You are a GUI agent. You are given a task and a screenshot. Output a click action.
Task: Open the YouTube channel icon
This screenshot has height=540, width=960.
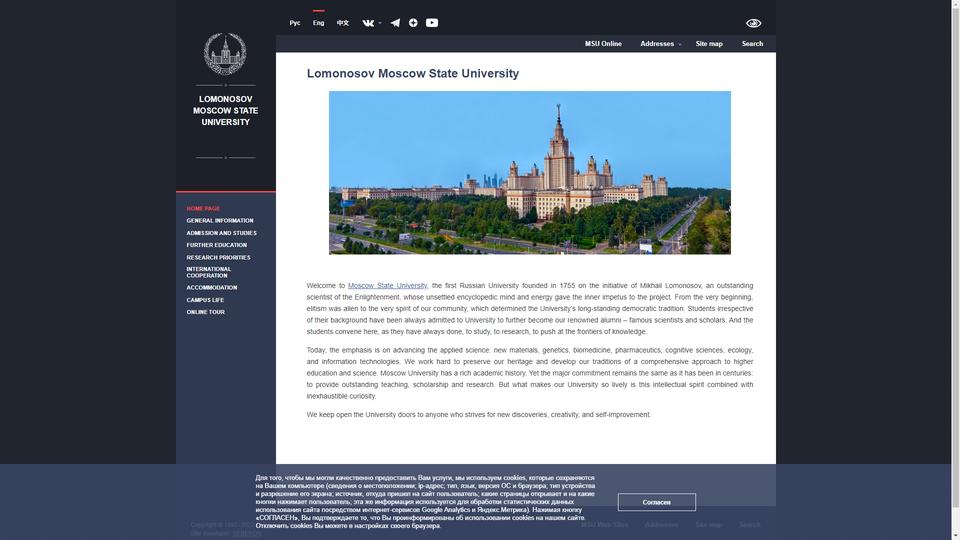(432, 23)
